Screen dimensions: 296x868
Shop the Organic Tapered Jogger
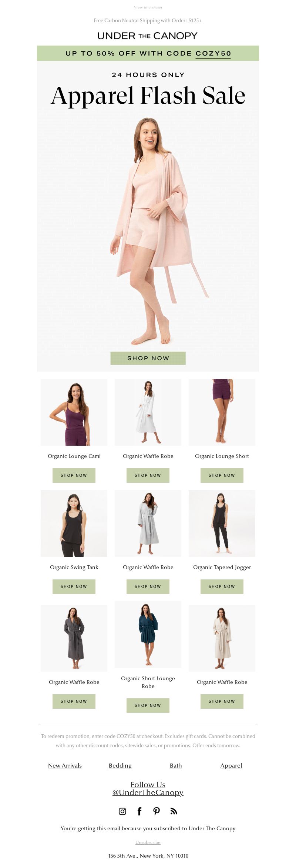[x=222, y=586]
